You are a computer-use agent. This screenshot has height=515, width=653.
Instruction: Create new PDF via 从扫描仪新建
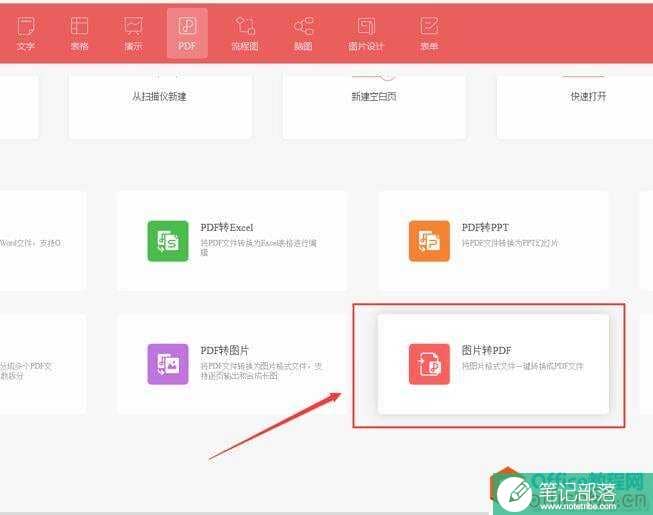[x=160, y=106]
